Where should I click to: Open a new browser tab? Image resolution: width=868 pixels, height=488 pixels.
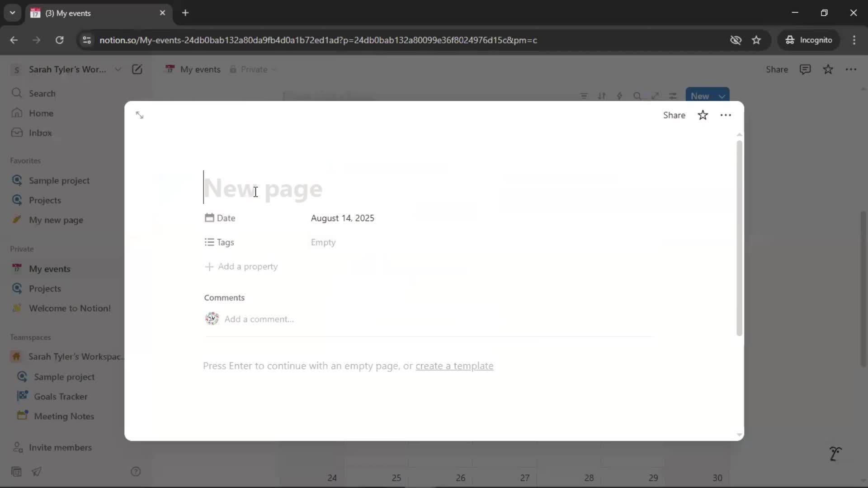pos(185,13)
